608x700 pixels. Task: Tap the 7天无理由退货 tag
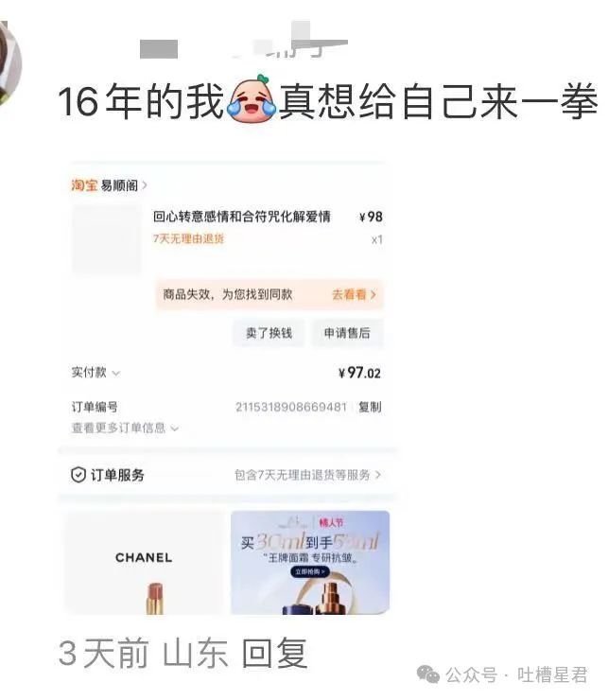tap(188, 238)
